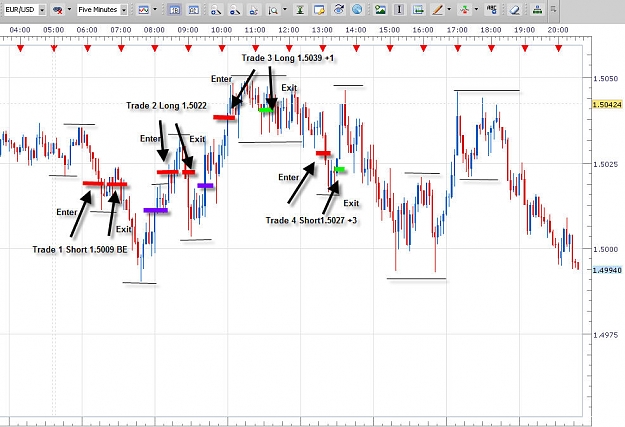Click the zoom in magnifier icon

click(216, 10)
